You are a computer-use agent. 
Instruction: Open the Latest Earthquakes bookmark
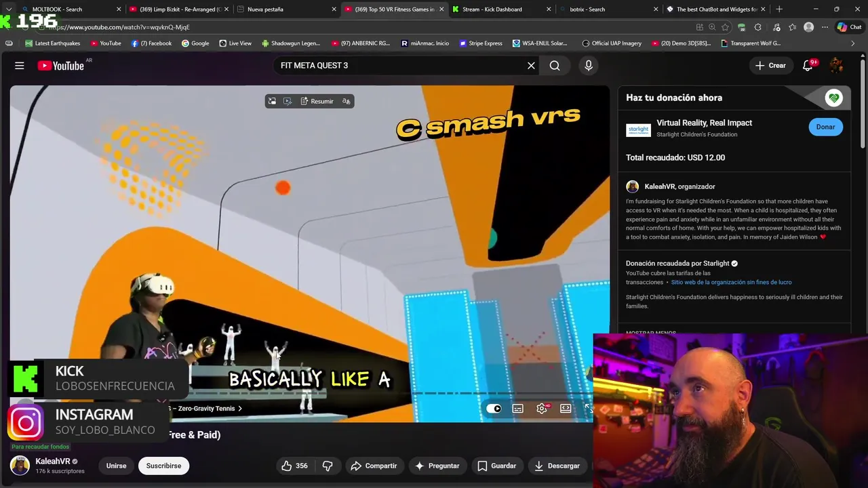point(52,43)
